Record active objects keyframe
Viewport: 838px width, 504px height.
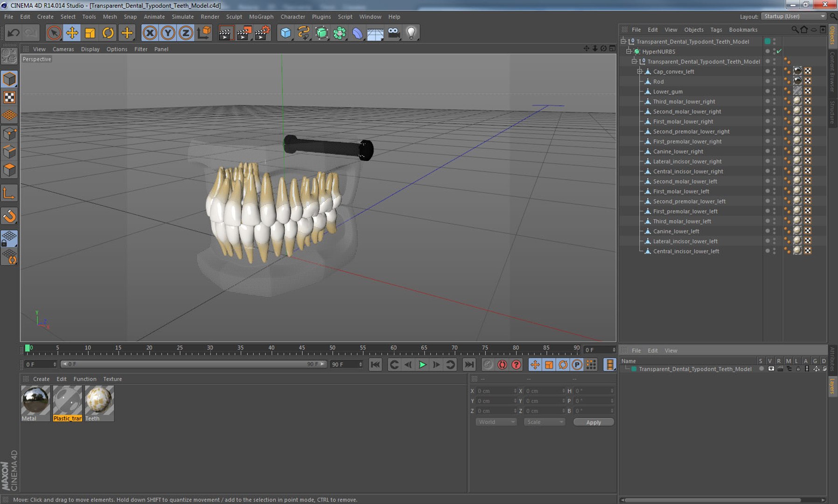pos(488,364)
